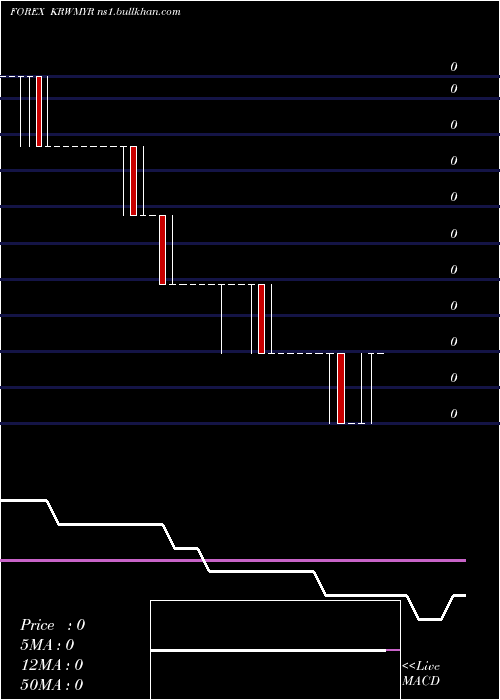Select the "Price : 0" readout

point(52,625)
